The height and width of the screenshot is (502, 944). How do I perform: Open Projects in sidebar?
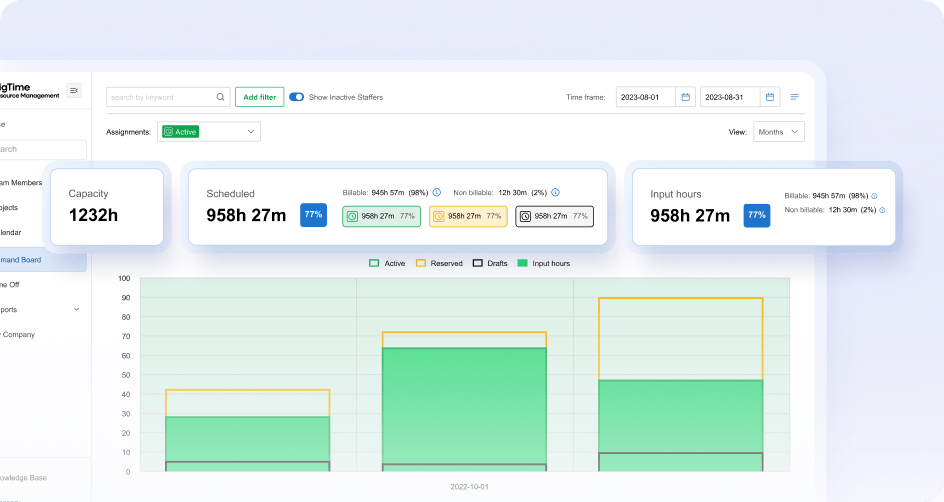(9, 208)
